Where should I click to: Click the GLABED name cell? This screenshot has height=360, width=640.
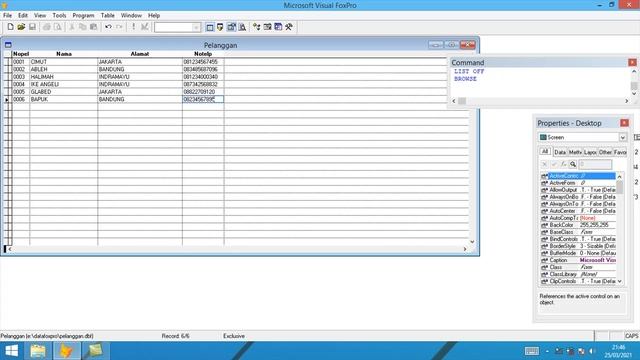coord(64,92)
